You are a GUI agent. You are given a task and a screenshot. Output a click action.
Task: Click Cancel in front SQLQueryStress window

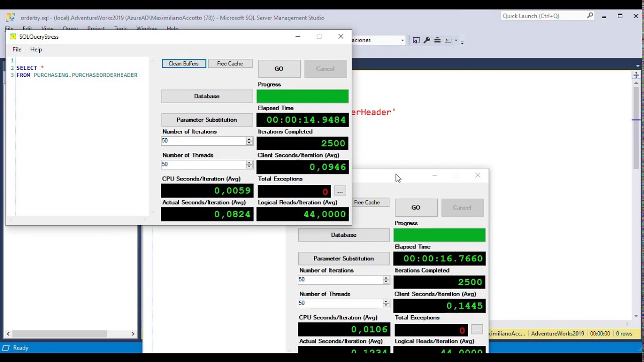325,69
